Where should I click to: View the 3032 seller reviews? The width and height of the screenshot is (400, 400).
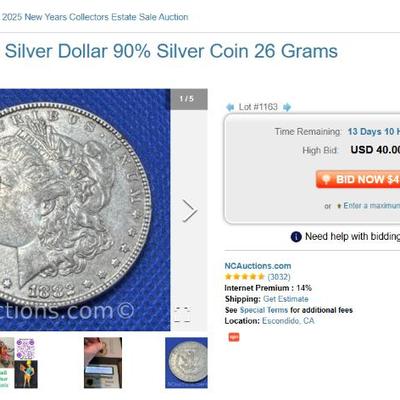tap(279, 277)
